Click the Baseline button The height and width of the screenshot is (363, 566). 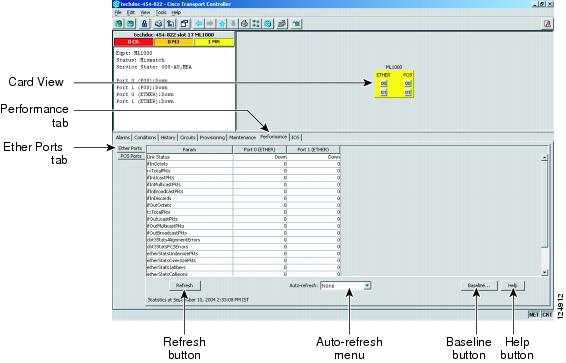pos(479,285)
